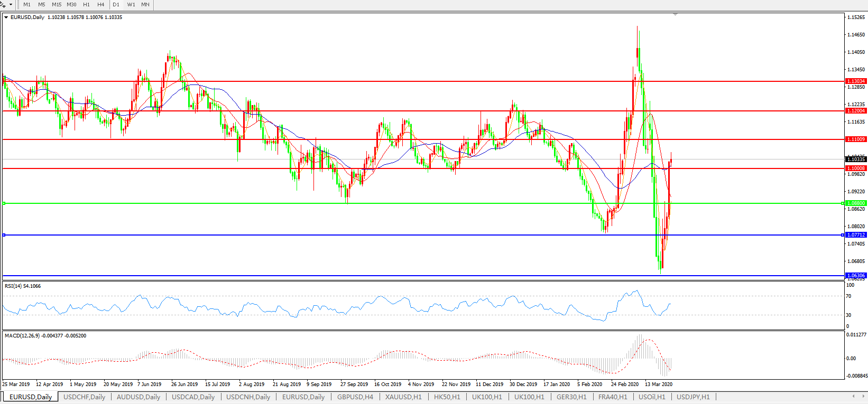The width and height of the screenshot is (868, 404).
Task: Enable the W1 weekly timeframe
Action: [x=131, y=5]
